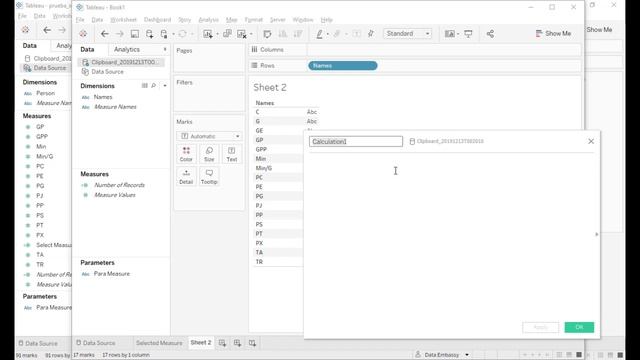Open the Dashboard menu
640x360 pixels.
[x=158, y=20]
